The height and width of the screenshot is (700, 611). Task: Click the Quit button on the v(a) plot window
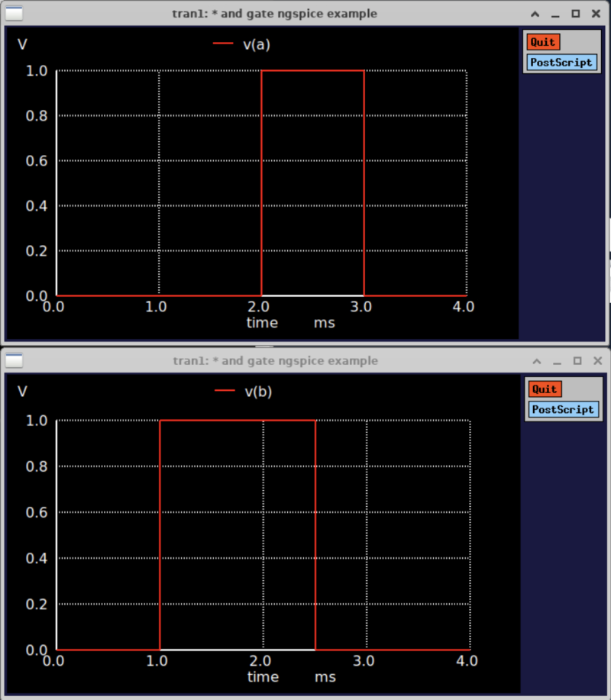tap(543, 42)
